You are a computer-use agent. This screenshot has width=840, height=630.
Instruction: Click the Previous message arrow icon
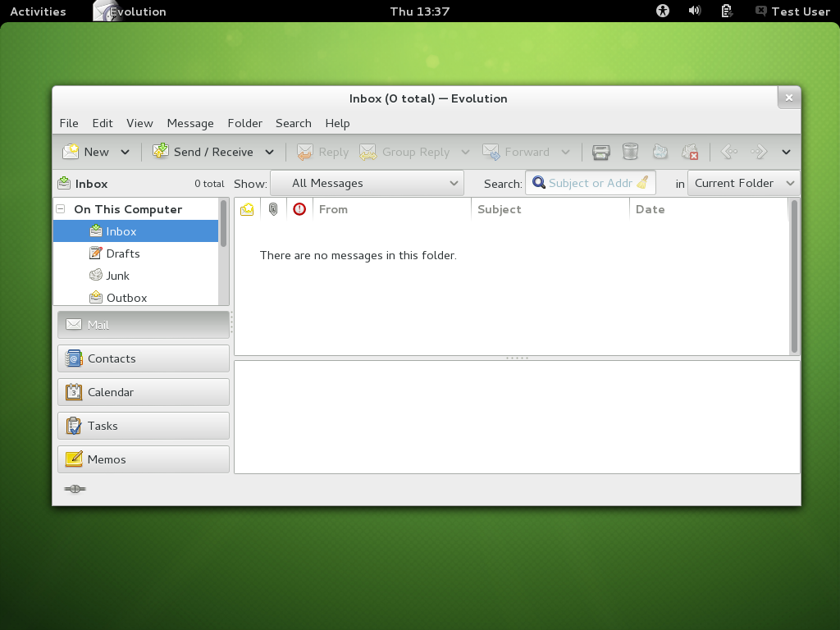pyautogui.click(x=729, y=152)
